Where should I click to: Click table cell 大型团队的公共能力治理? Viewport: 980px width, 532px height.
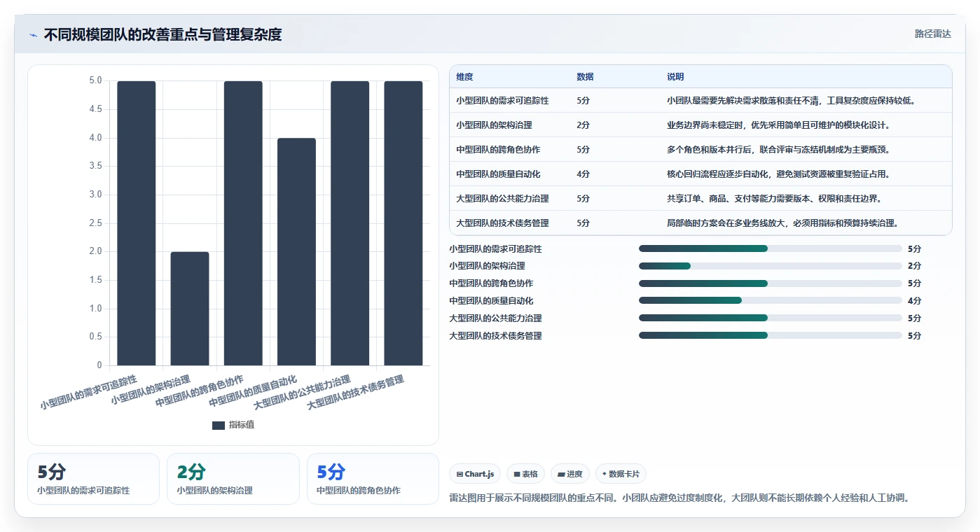click(x=502, y=199)
